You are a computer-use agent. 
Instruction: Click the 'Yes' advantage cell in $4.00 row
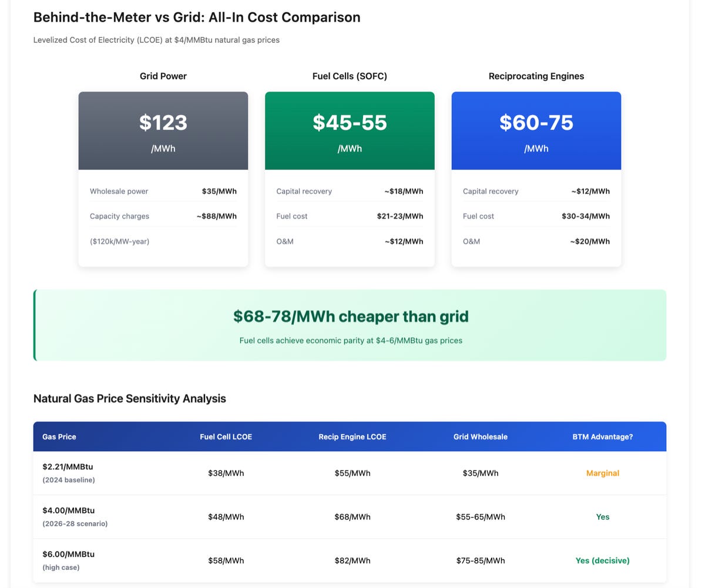click(x=603, y=517)
